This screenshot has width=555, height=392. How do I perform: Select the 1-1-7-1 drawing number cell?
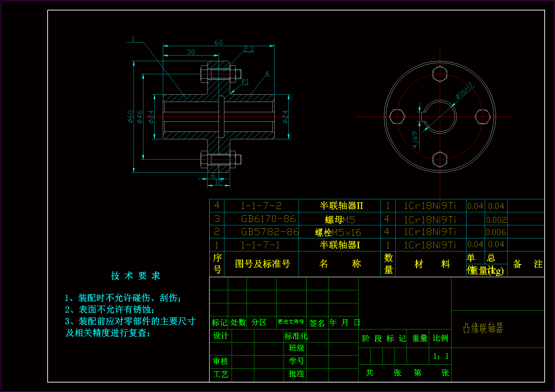(x=260, y=245)
